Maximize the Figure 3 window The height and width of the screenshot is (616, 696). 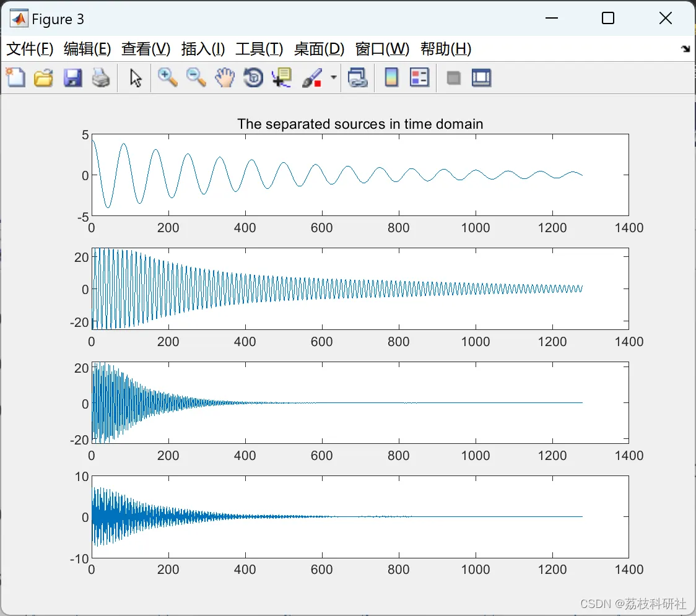pos(608,18)
